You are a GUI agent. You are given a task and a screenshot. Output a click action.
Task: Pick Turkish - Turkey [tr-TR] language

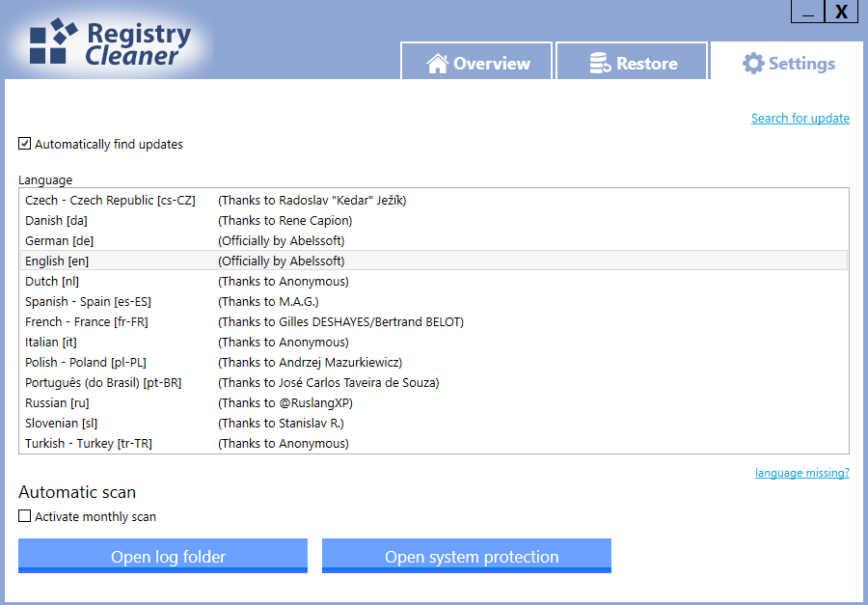433,443
